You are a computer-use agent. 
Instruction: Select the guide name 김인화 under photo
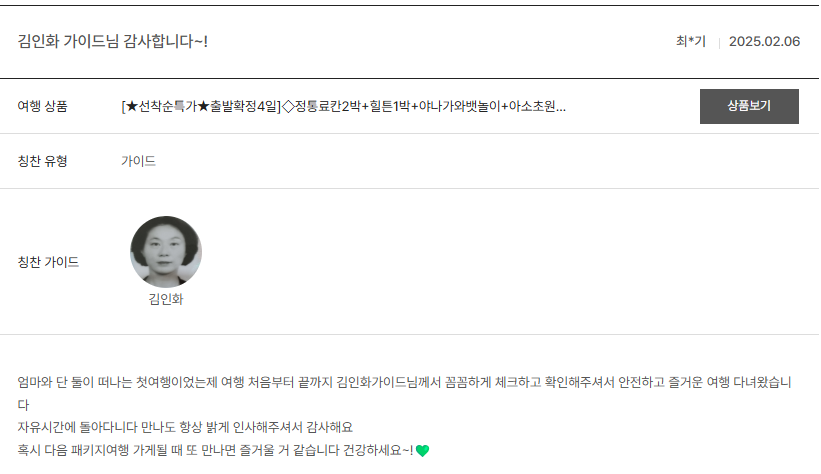[x=166, y=299]
